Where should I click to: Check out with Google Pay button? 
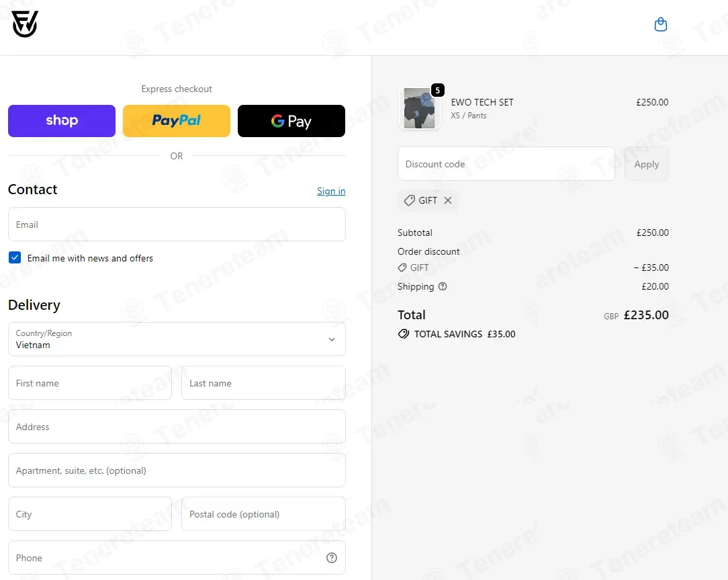click(x=291, y=121)
